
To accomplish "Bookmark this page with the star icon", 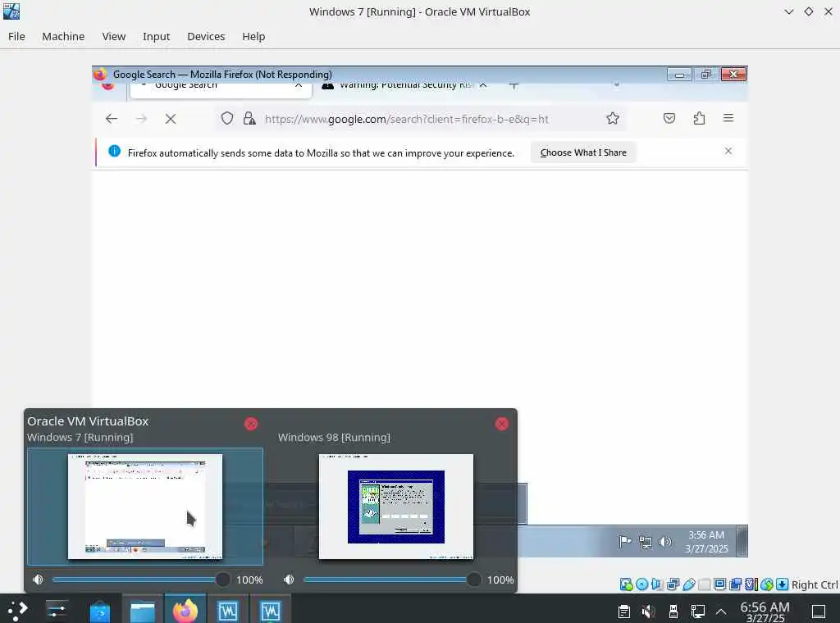I will tap(613, 118).
